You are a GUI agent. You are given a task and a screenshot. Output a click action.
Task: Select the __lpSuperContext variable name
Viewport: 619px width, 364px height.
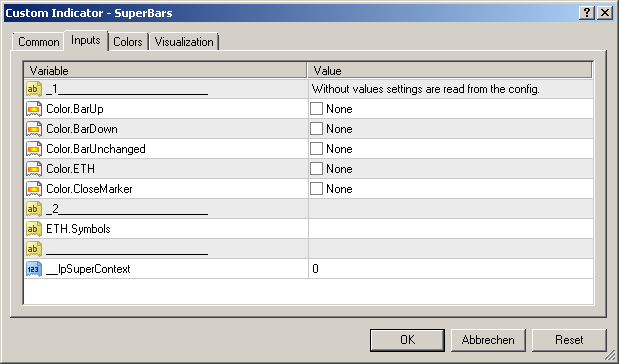click(x=88, y=269)
